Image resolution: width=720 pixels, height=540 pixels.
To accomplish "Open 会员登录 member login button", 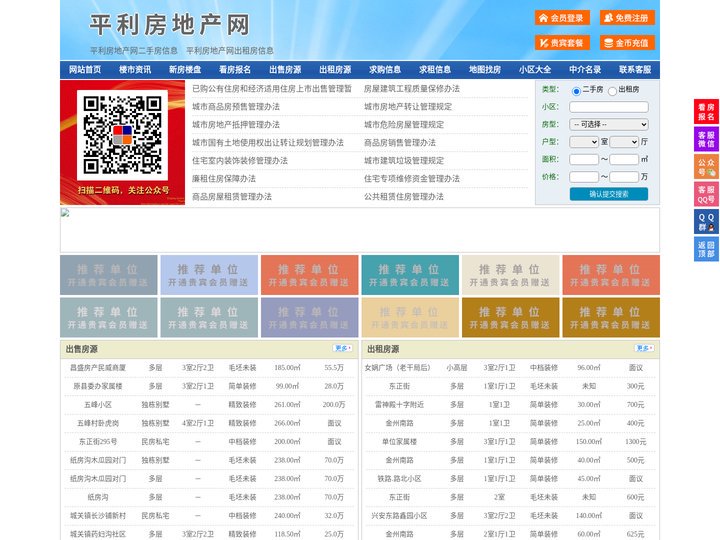I will pyautogui.click(x=562, y=18).
